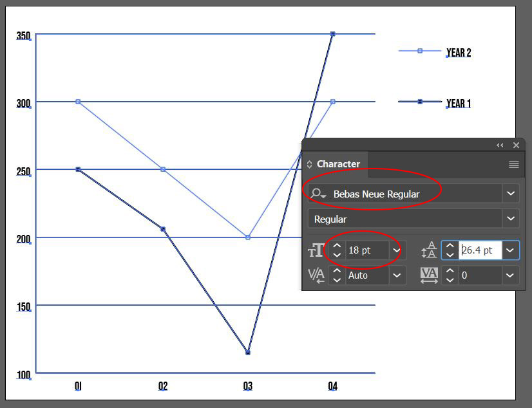Select the YEAR 2 legend label

coord(459,53)
